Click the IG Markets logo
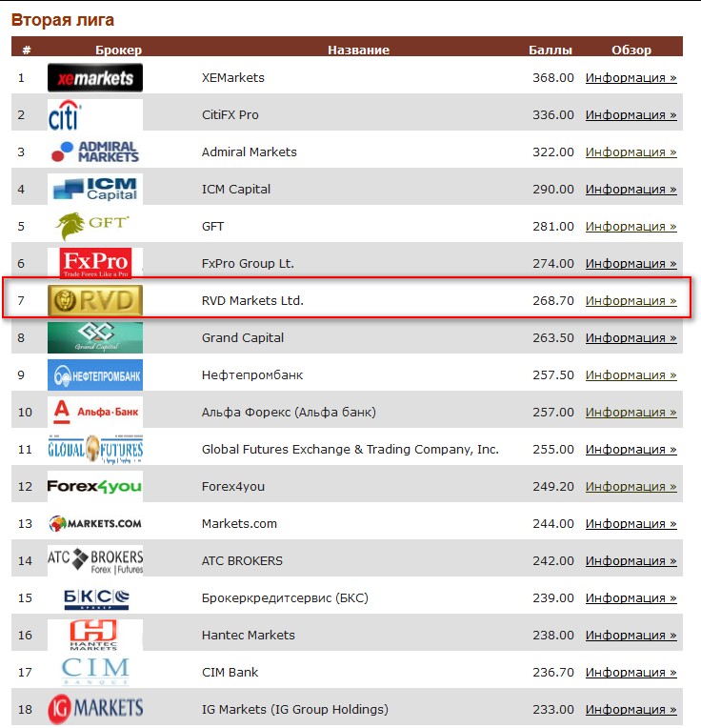 pos(95,709)
